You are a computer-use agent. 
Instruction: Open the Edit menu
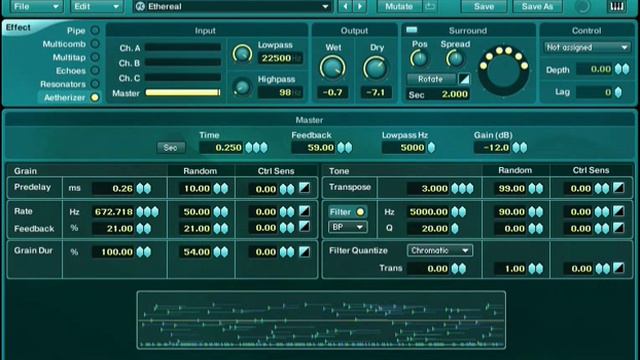point(96,7)
